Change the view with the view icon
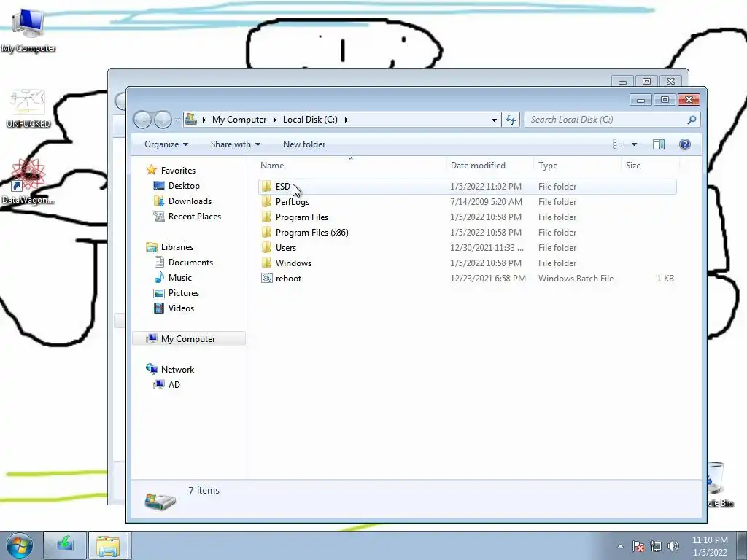 coord(619,144)
